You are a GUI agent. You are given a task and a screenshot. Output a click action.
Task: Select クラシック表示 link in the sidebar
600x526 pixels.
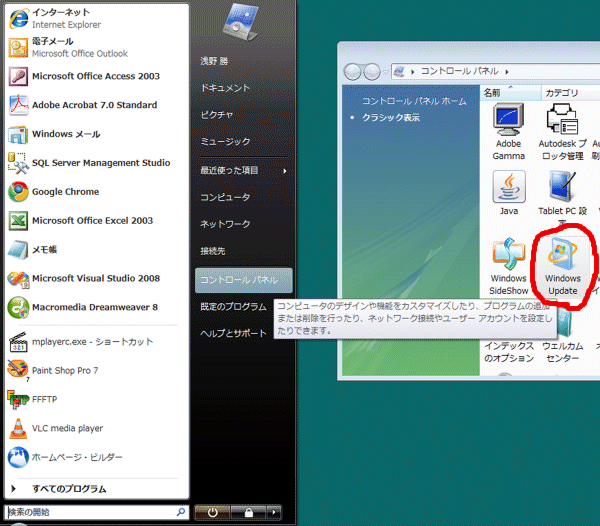[391, 117]
